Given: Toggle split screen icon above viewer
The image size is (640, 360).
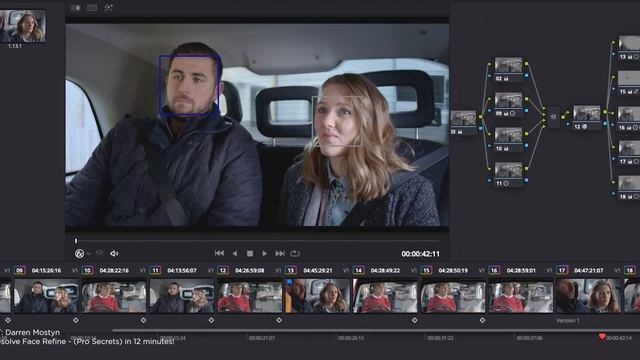Looking at the screenshot, I should coord(92,8).
